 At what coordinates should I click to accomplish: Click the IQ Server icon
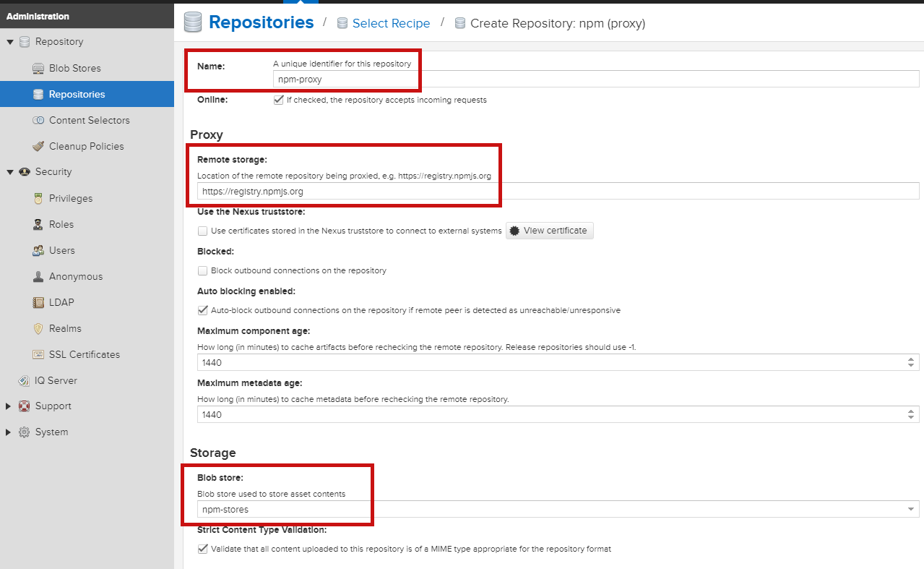pos(25,380)
